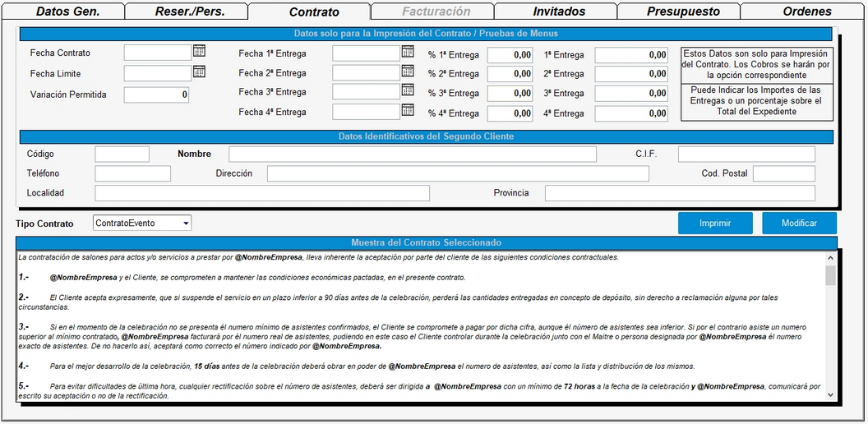Screen dimensions: 868x424
Task: Open calendar picker for Fecha Limite
Action: [x=199, y=72]
